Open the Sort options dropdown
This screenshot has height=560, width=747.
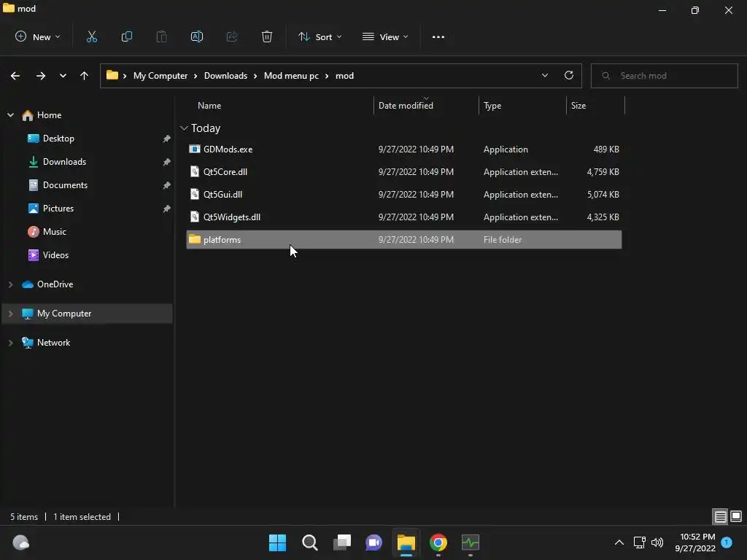(320, 36)
